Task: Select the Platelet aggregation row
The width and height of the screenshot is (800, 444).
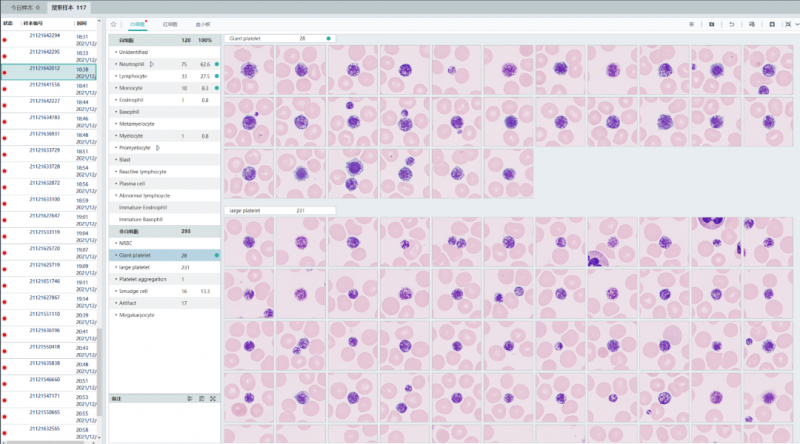Action: click(164, 279)
